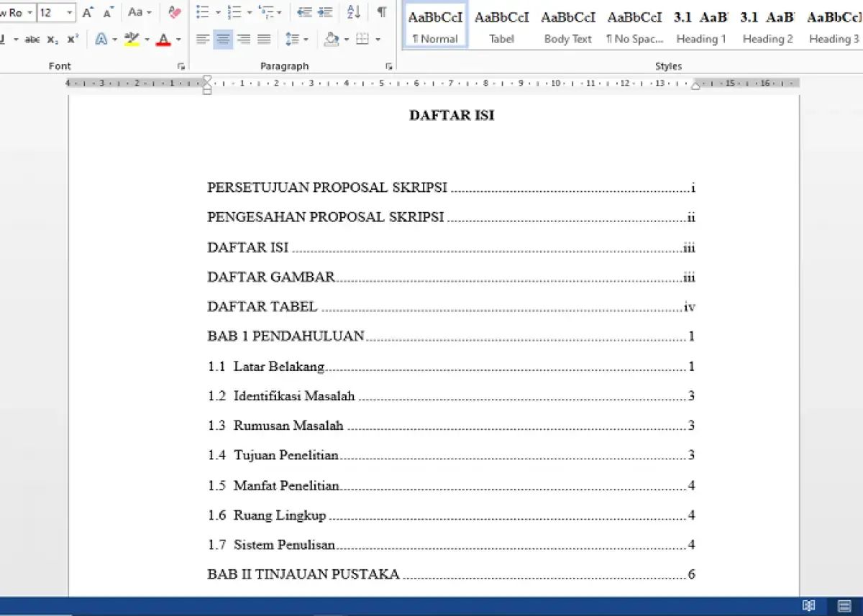Viewport: 863px width, 616px height.
Task: Apply bullet list formatting
Action: (203, 12)
